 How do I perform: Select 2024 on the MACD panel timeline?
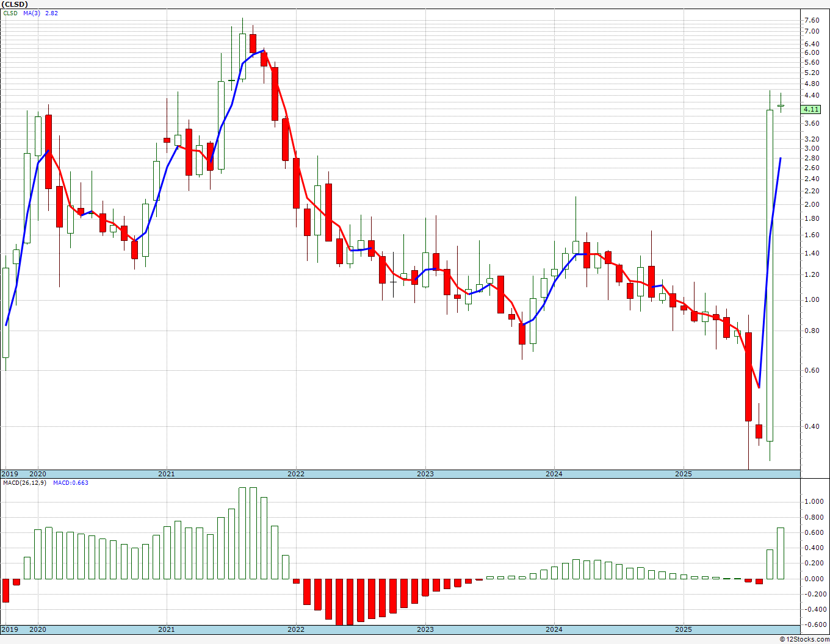pos(554,629)
